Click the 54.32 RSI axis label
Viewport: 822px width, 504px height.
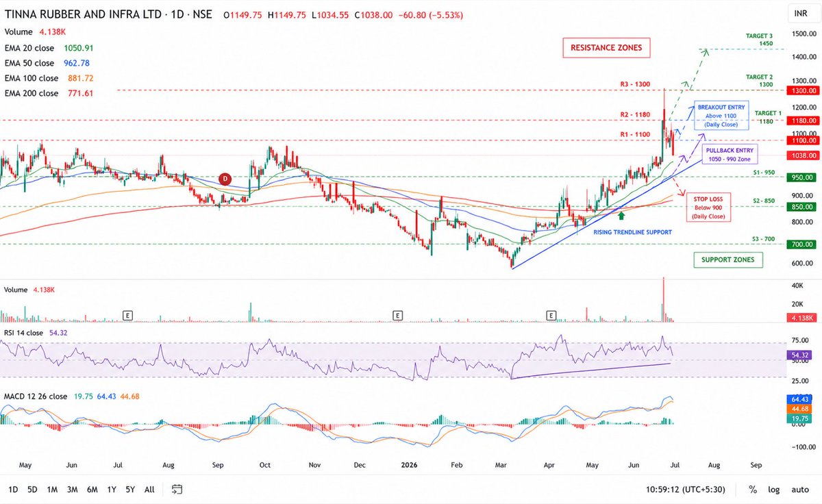[x=799, y=355]
